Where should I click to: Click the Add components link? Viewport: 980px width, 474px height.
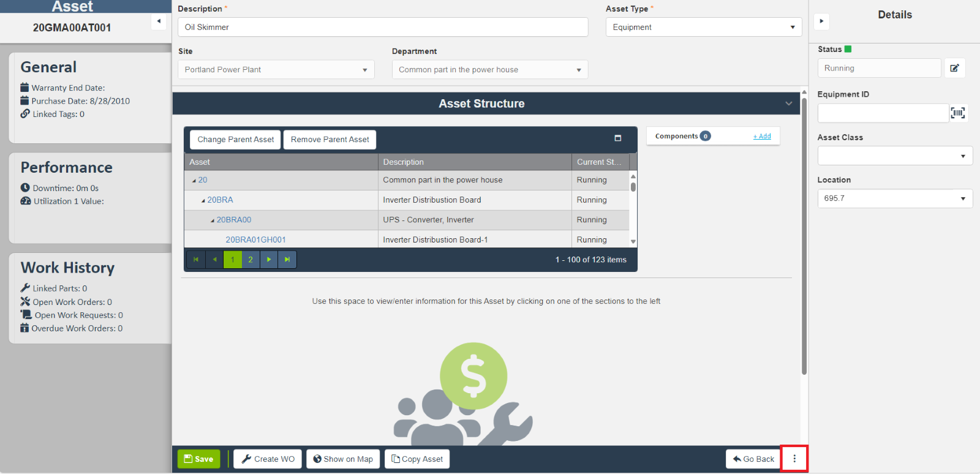click(x=762, y=136)
